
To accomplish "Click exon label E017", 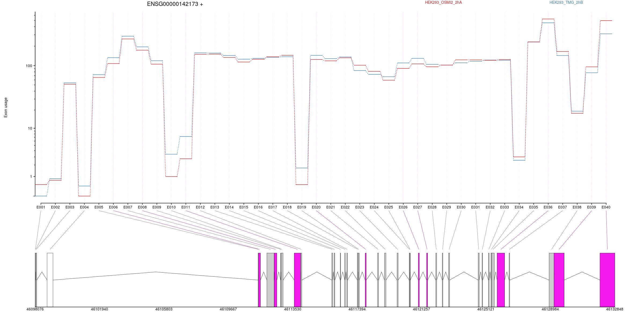I will point(273,207).
